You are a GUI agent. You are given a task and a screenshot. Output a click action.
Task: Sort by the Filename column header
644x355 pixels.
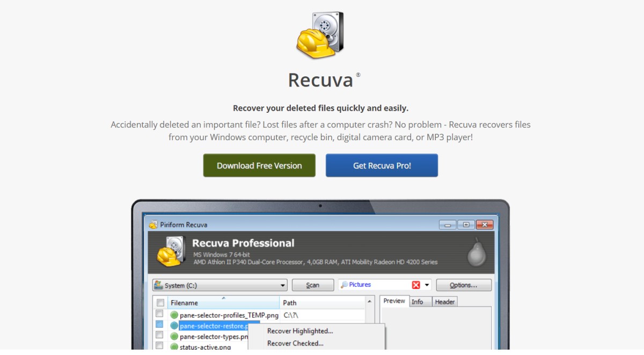point(223,303)
